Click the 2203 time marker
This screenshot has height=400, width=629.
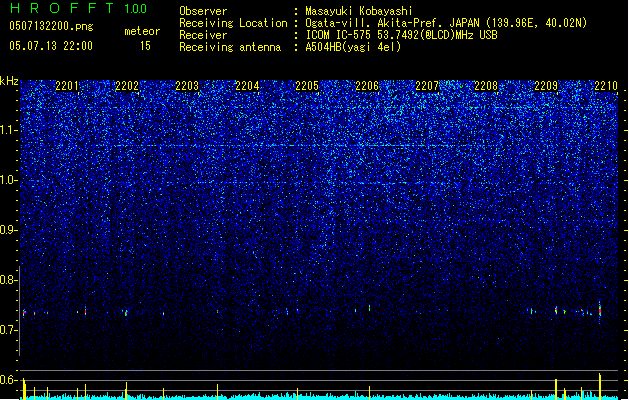pos(187,86)
